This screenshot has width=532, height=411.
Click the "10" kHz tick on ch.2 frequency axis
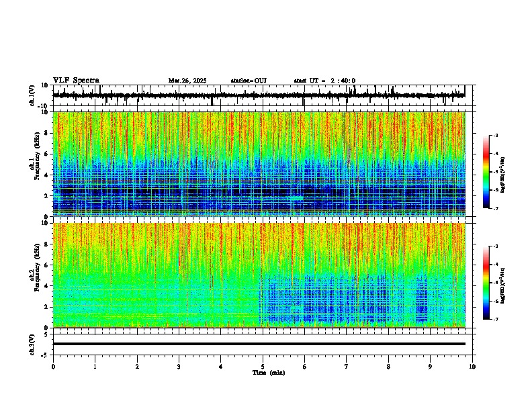45,223
